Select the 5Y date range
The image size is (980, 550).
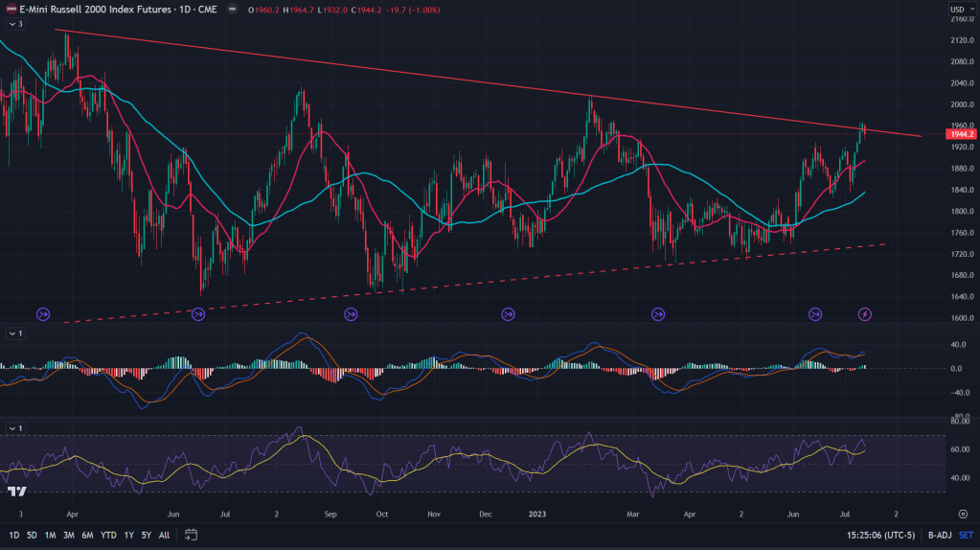(x=146, y=535)
